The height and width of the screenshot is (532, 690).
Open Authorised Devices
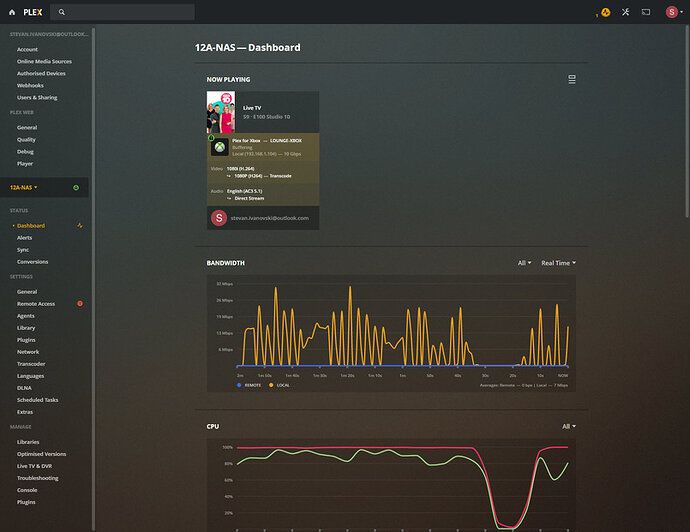[x=41, y=73]
